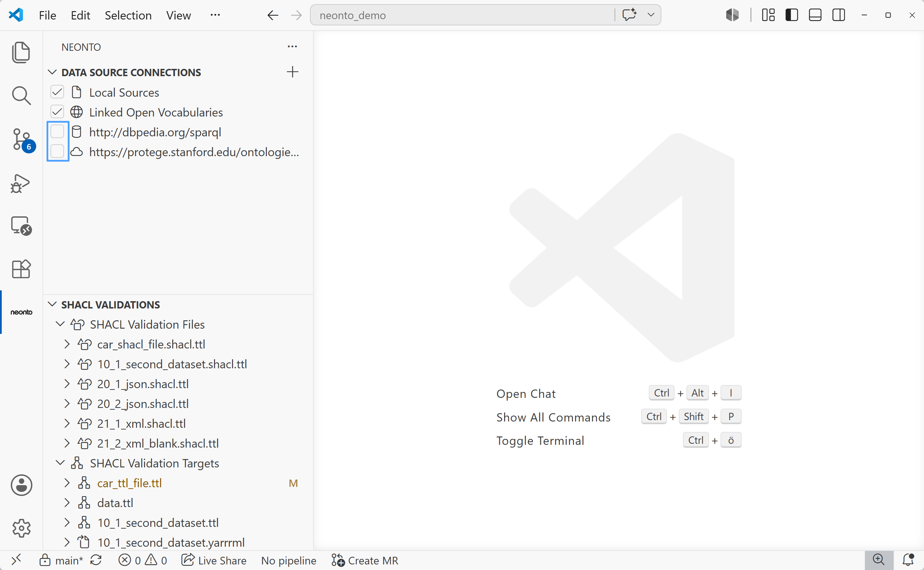Open the Search view in activity bar

21,95
